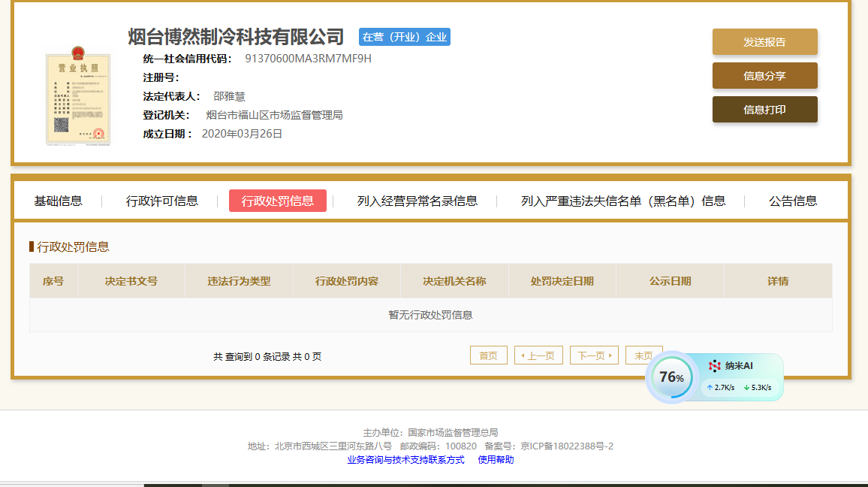
Task: Click the legal representative name 邵雅慧
Action: [x=229, y=96]
